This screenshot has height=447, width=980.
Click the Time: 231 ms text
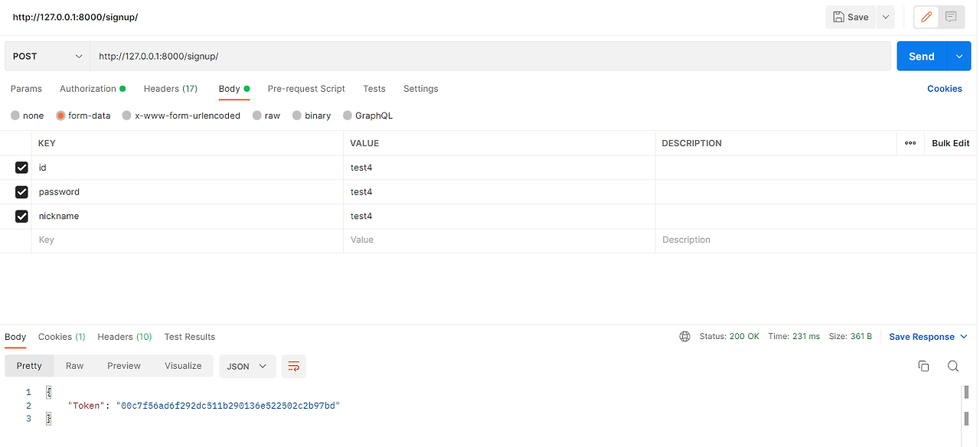(x=794, y=337)
